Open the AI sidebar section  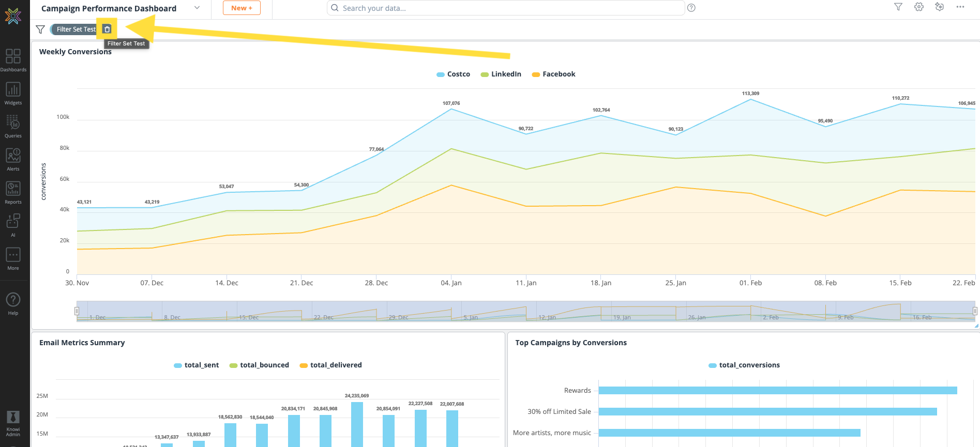pyautogui.click(x=13, y=225)
